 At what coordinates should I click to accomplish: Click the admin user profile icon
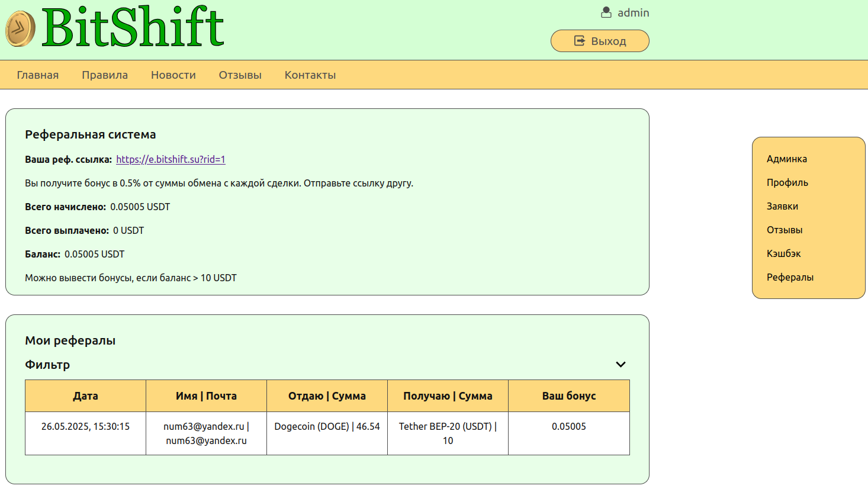click(606, 12)
